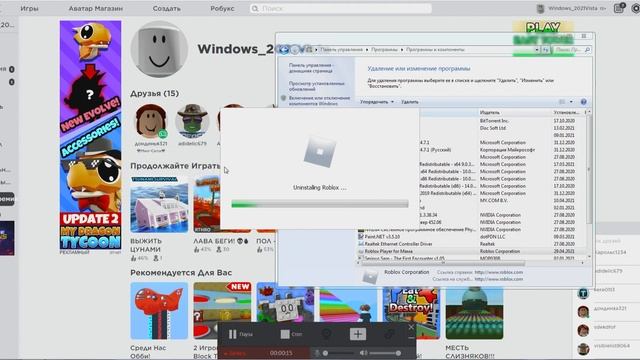Click the "dotPDN LLC" publisher cell
640x360 pixels.
(492, 237)
